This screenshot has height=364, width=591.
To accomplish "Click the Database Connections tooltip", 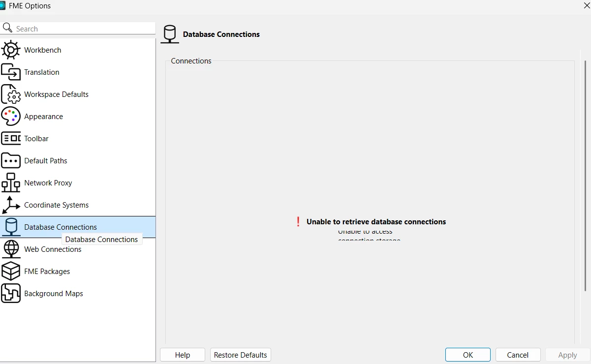I will [102, 240].
